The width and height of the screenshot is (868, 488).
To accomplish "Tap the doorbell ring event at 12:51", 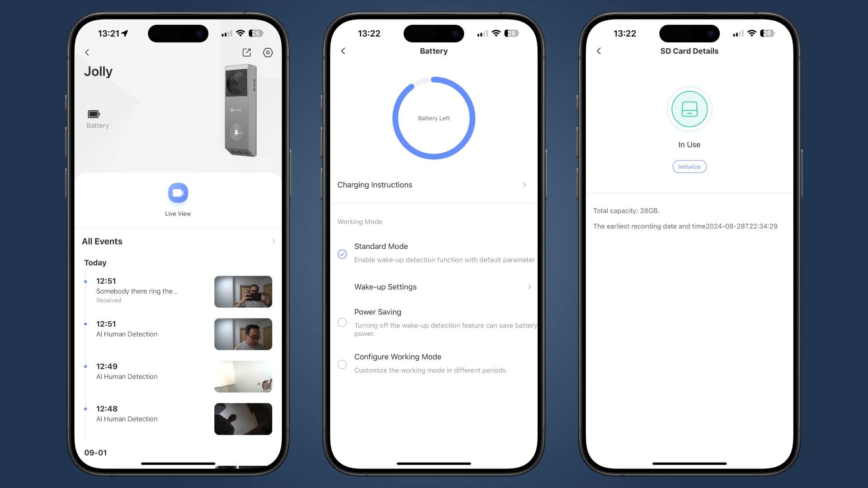I will coord(178,290).
